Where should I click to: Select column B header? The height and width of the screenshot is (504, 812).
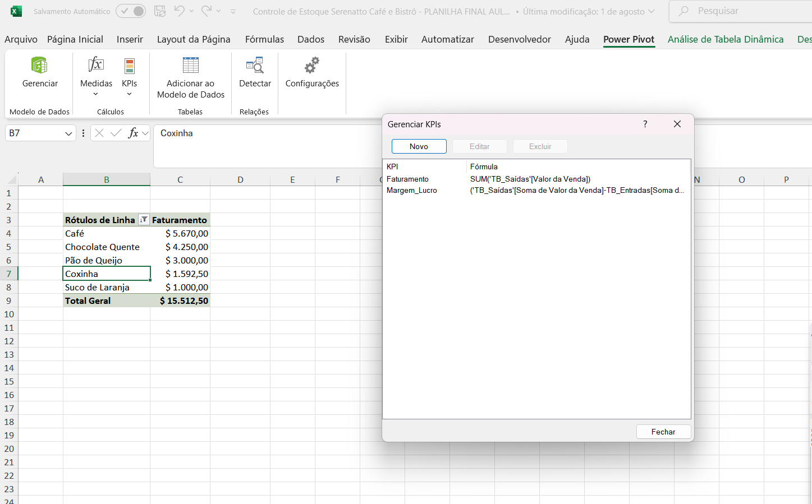pyautogui.click(x=107, y=179)
